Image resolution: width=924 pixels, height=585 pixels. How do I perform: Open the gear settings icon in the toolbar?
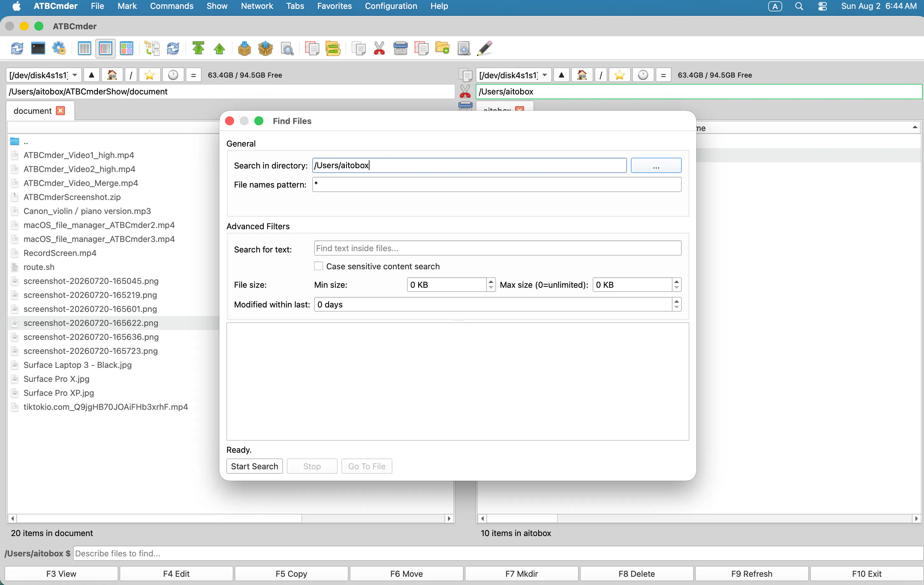(59, 49)
